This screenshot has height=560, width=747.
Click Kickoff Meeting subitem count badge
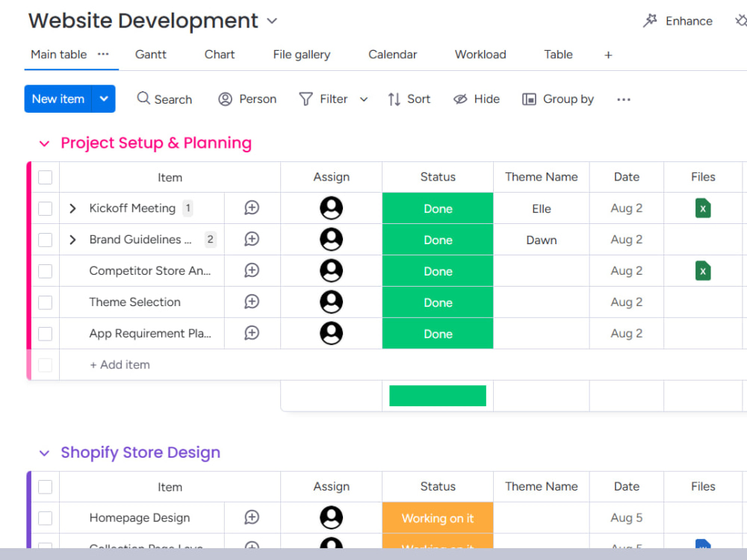click(187, 208)
